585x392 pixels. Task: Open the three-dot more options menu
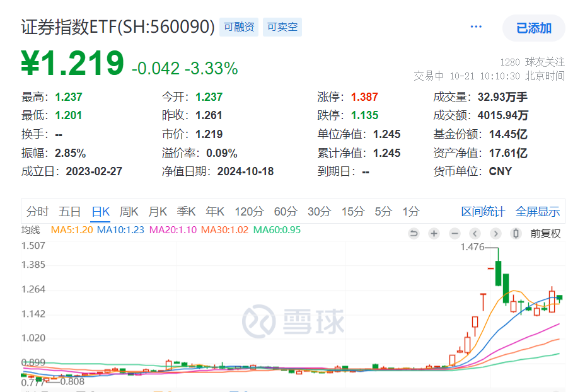(476, 26)
